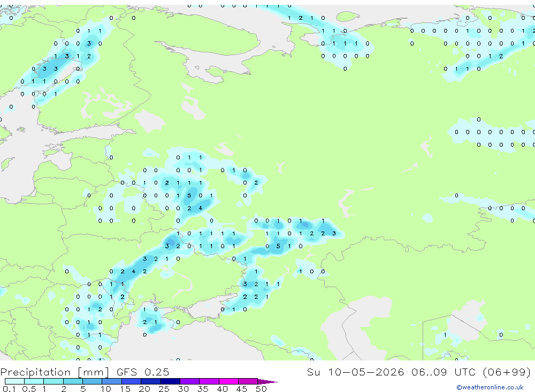Click the legend scale label '0.1'
Screen dimensions: 535x392
click(x=9, y=389)
